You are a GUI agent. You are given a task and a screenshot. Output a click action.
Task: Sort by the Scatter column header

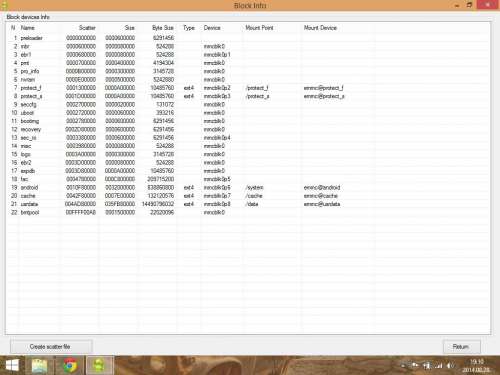[87, 28]
